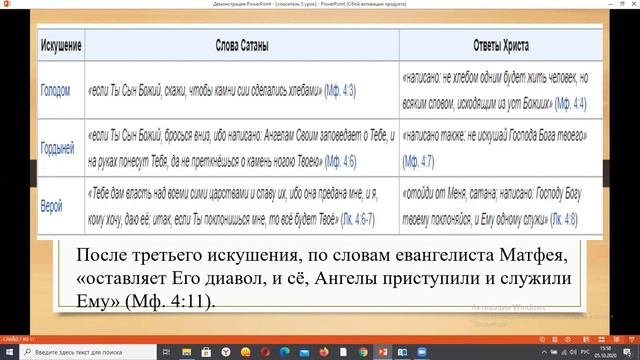
Task: Open Slide Sorter view icon
Action: 602,339
